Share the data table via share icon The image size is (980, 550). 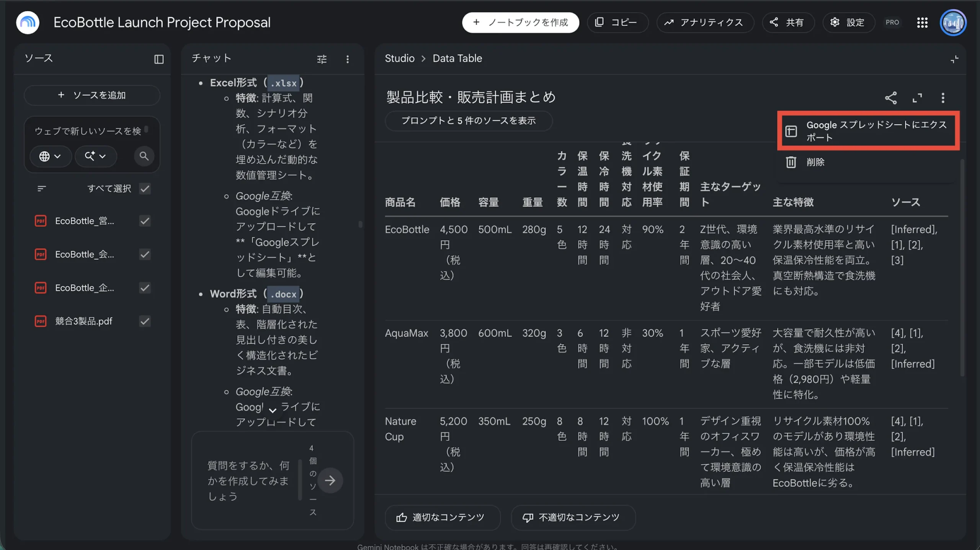891,98
